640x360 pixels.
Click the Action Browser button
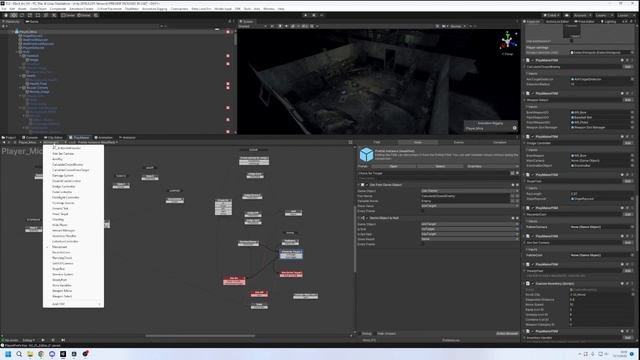point(507,333)
